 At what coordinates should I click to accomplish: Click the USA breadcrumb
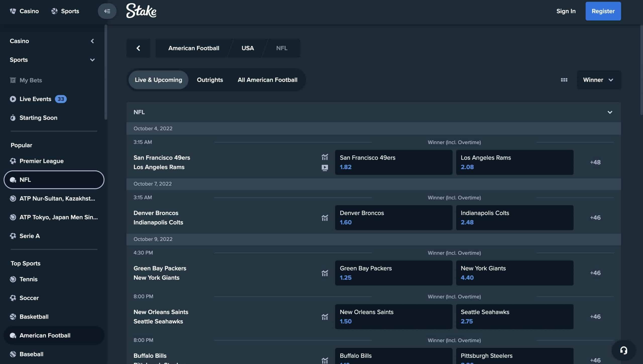tap(248, 48)
